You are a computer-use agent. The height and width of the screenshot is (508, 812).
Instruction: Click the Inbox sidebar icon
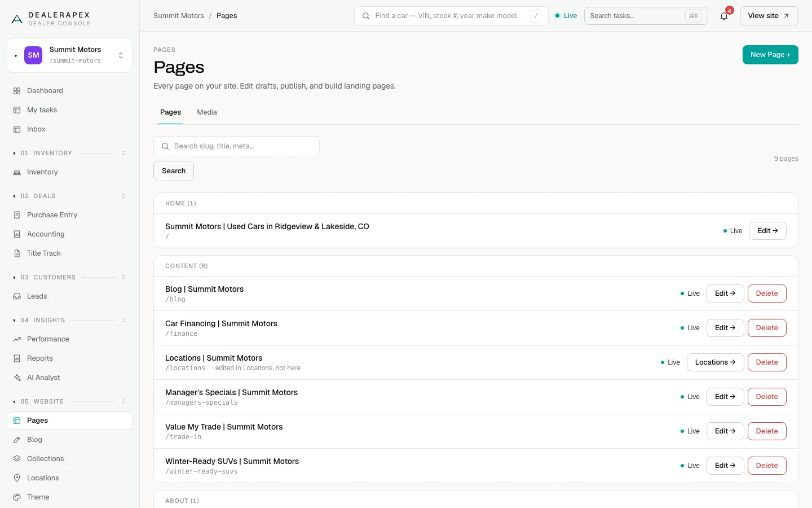pos(17,129)
